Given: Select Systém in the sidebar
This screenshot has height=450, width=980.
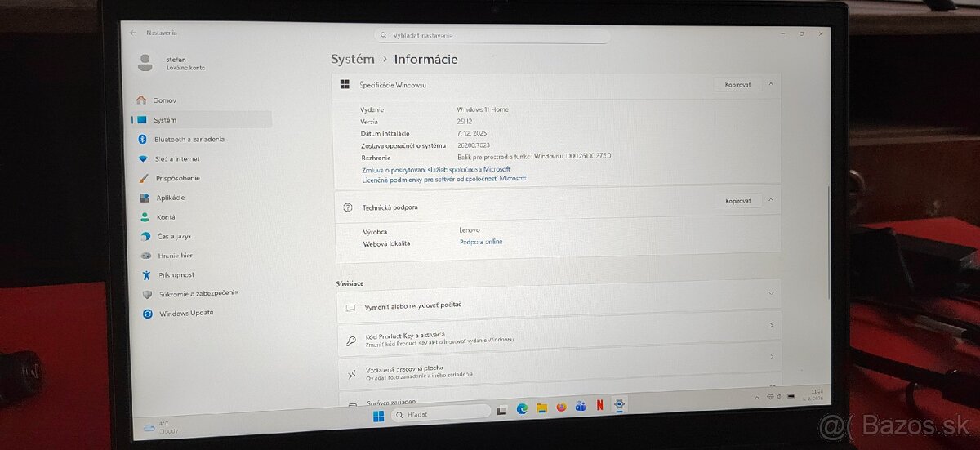Looking at the screenshot, I should point(202,119).
